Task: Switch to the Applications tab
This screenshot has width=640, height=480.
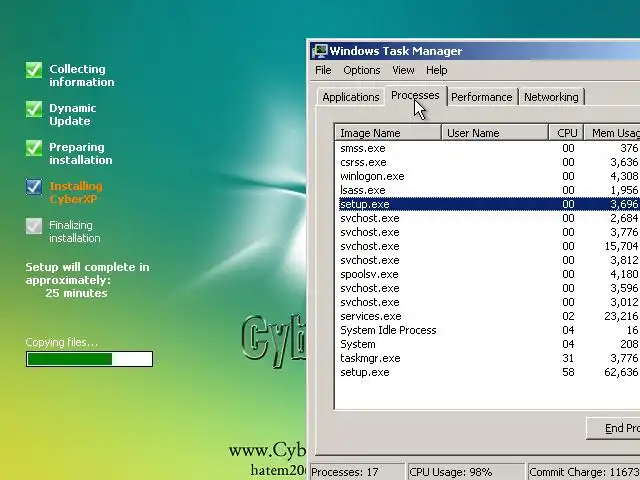Action: point(351,97)
